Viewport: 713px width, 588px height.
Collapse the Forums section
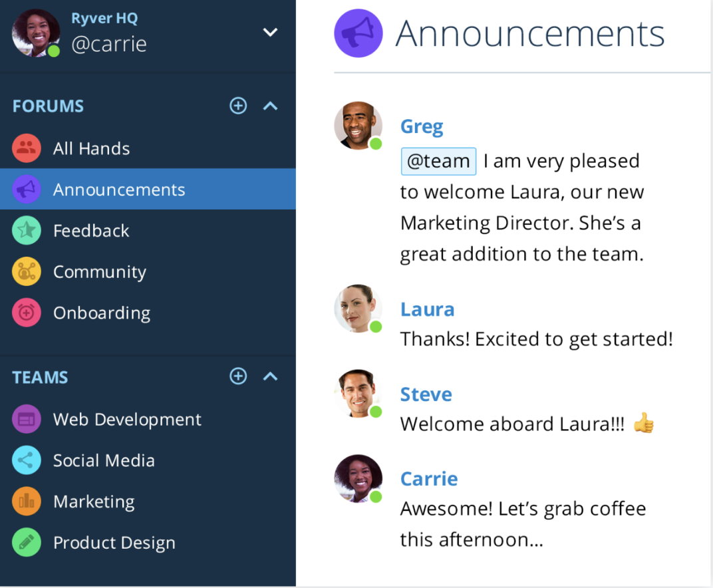pyautogui.click(x=270, y=106)
